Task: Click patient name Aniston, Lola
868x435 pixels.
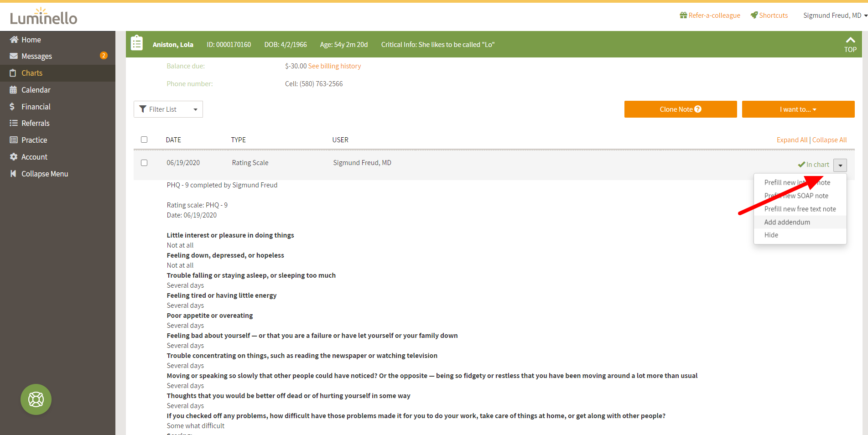Action: [173, 45]
